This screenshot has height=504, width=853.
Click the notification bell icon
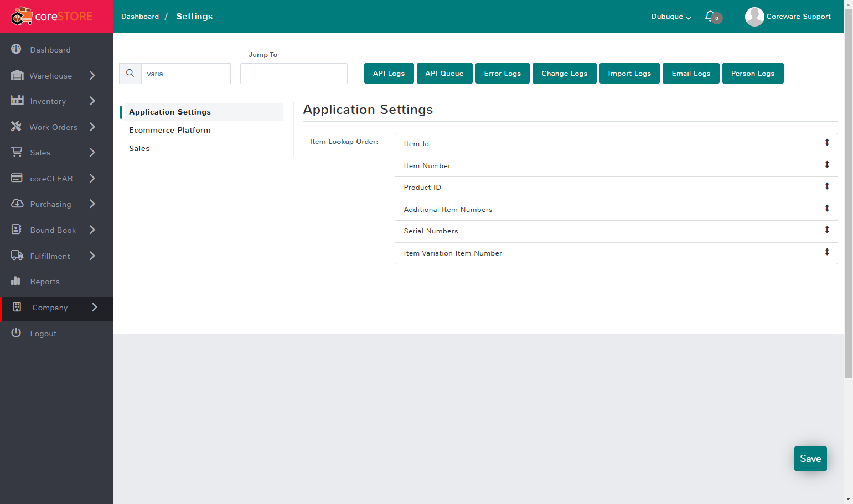[x=709, y=16]
